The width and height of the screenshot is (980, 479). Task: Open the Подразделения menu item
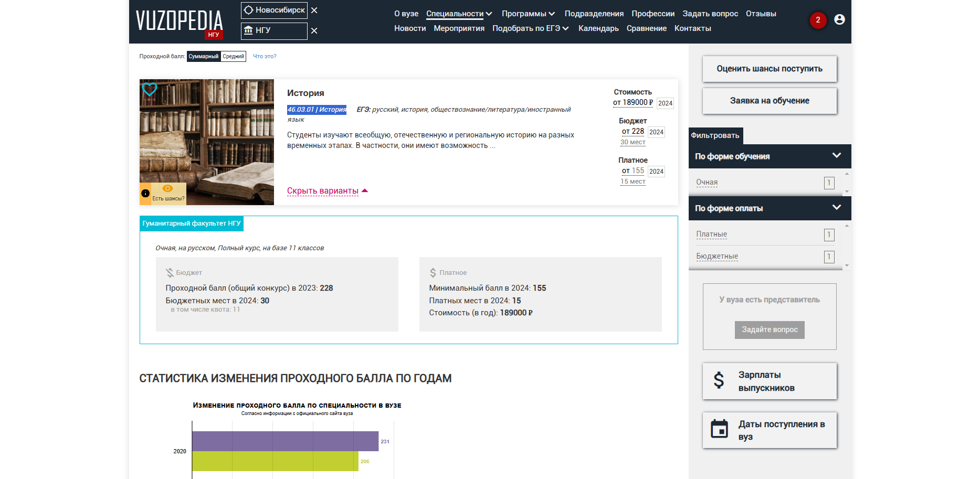point(594,14)
